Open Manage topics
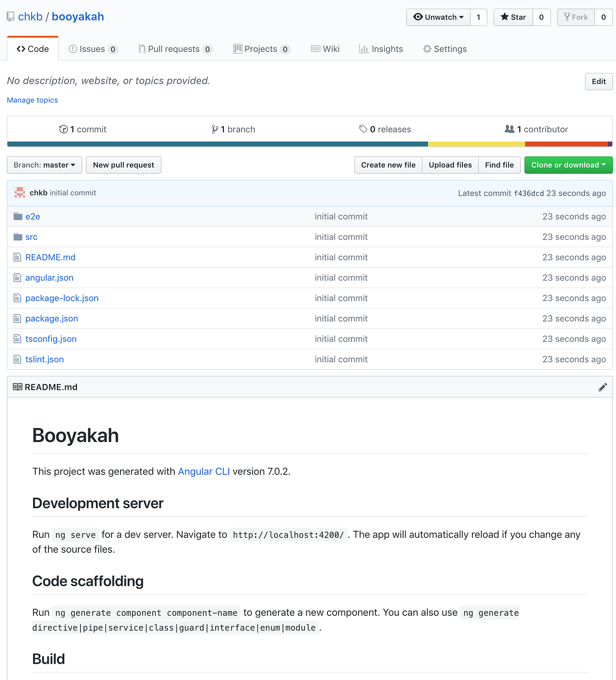616x680 pixels. pyautogui.click(x=32, y=100)
